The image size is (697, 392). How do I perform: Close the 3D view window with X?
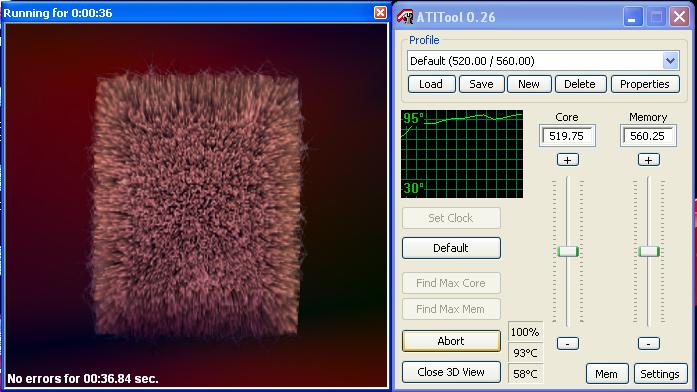pyautogui.click(x=380, y=12)
